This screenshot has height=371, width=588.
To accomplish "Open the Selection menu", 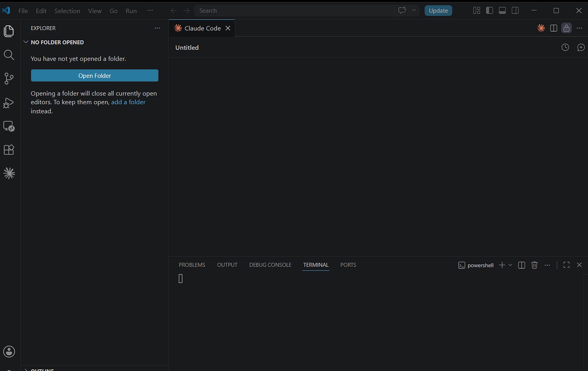I will [x=67, y=11].
